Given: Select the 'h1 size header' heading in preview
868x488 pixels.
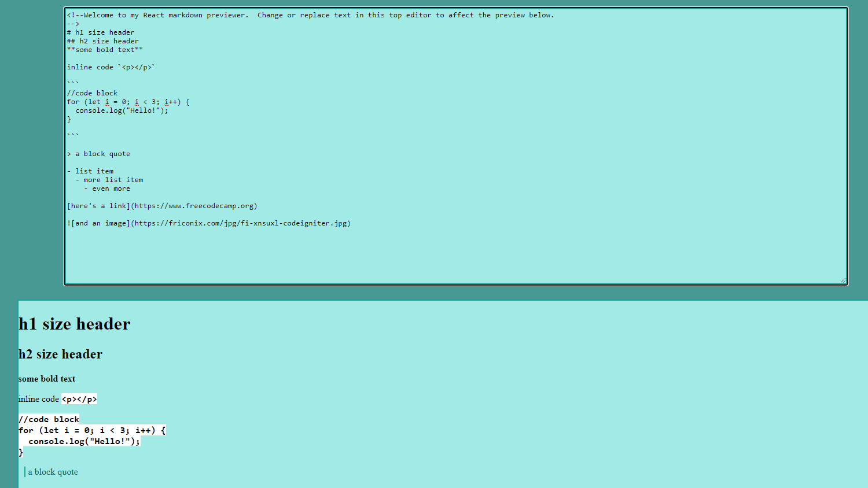Looking at the screenshot, I should [74, 324].
